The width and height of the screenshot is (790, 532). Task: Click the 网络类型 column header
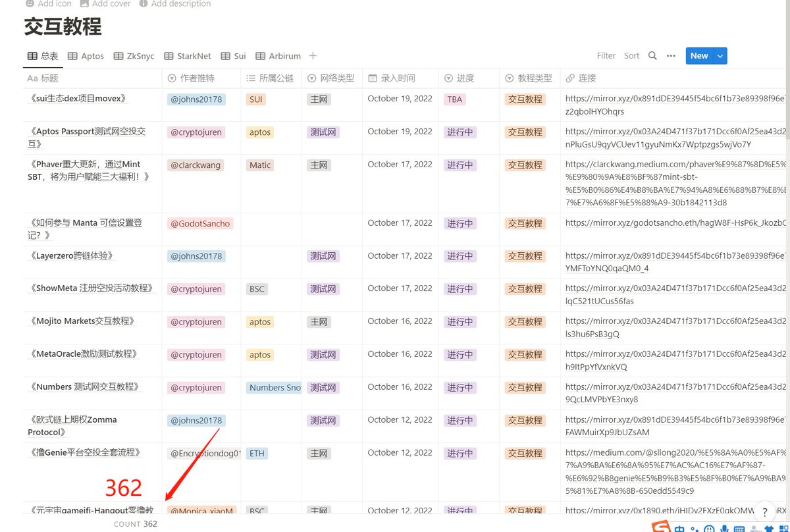[332, 78]
